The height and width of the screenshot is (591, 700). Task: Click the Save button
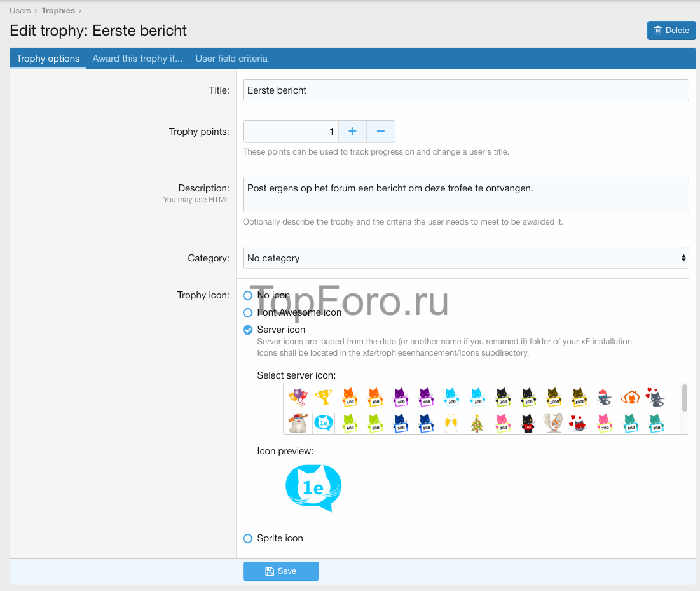(x=280, y=571)
